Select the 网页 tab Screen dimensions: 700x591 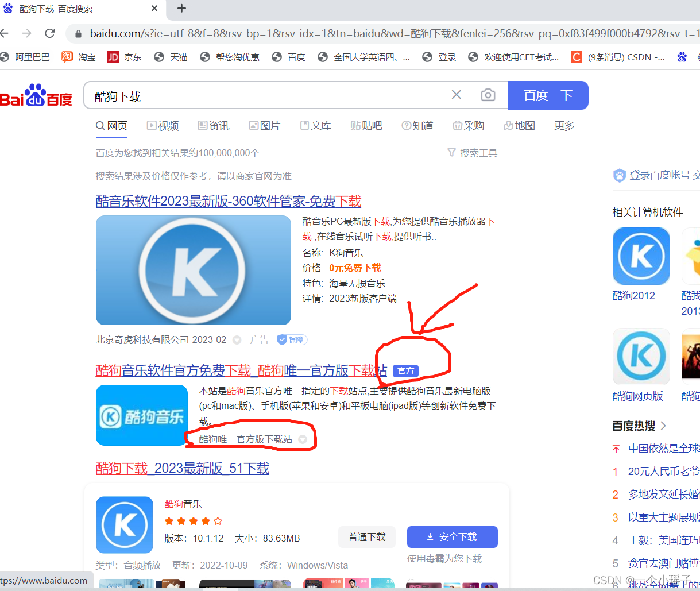click(x=111, y=126)
